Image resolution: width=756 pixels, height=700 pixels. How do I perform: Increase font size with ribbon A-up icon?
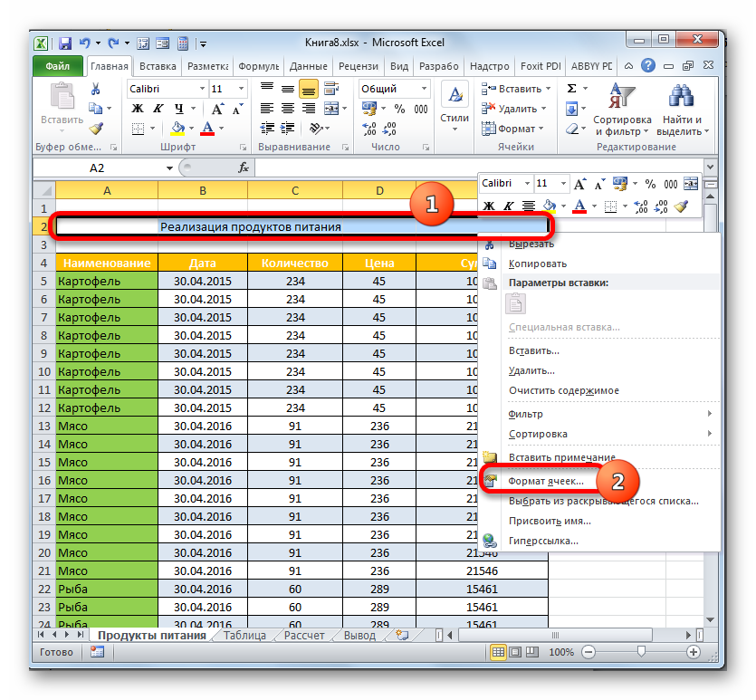(217, 109)
